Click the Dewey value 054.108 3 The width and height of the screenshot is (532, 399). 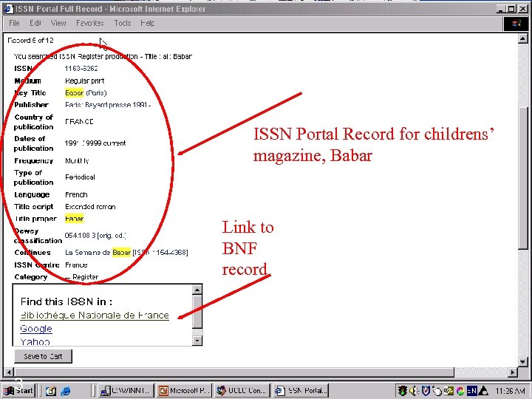point(80,236)
